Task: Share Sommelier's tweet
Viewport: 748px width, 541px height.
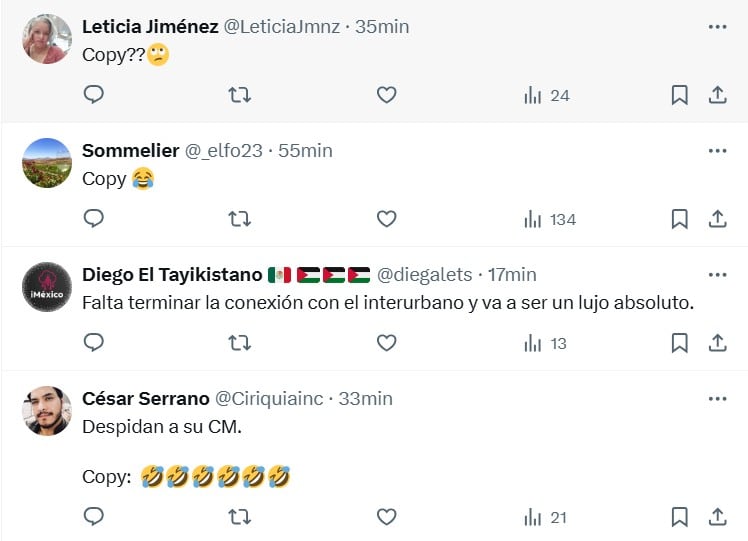Action: 717,219
